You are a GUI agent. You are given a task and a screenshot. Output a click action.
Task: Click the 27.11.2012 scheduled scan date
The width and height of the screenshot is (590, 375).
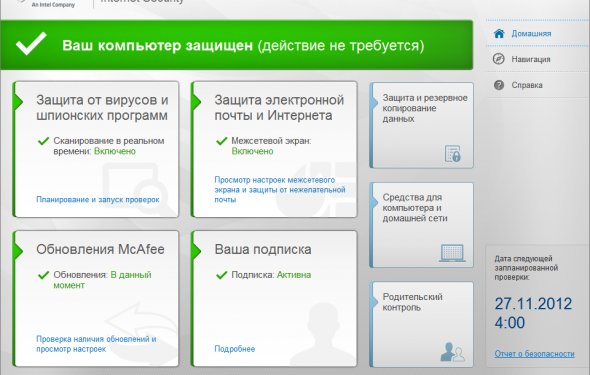[533, 304]
